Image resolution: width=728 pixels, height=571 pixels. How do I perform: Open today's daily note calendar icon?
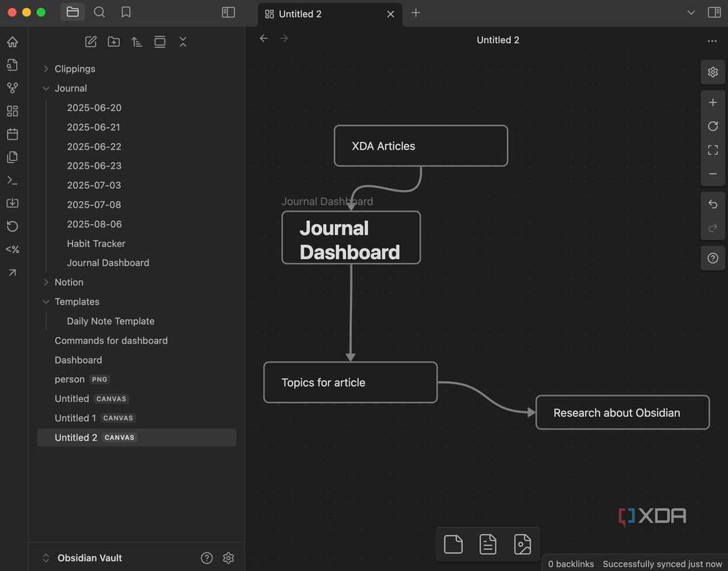pos(13,134)
